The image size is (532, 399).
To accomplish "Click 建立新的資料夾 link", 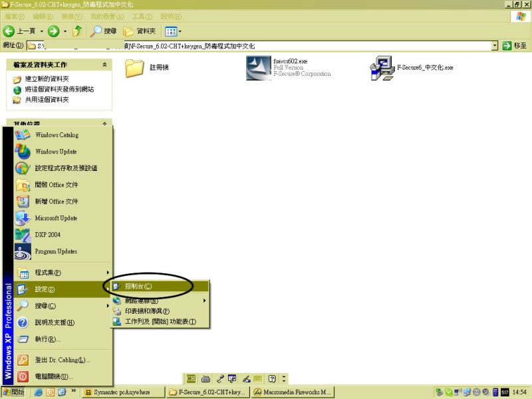I will [x=47, y=78].
